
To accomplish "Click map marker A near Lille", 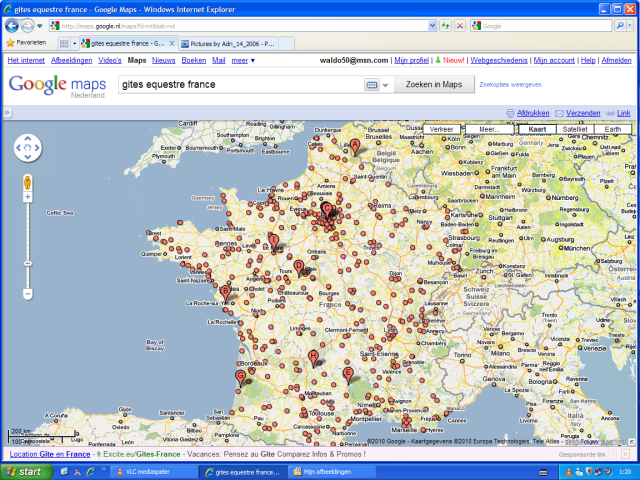I will [355, 146].
